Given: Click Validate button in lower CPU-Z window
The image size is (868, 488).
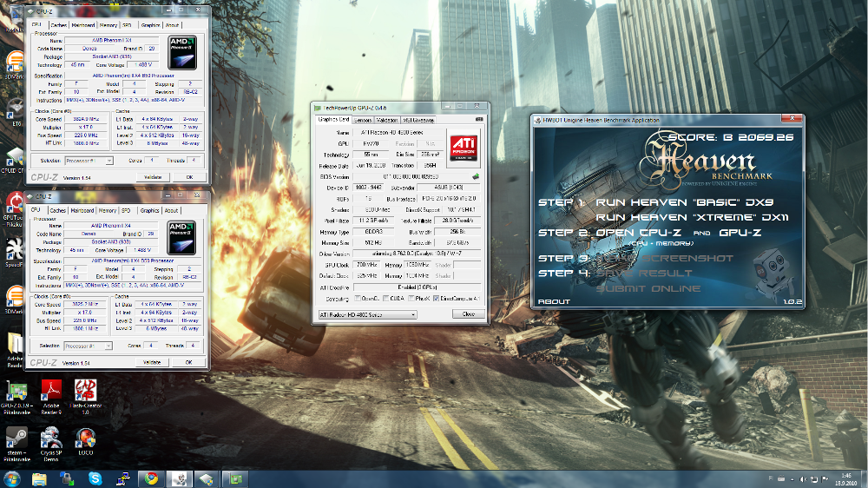Looking at the screenshot, I should [x=152, y=362].
